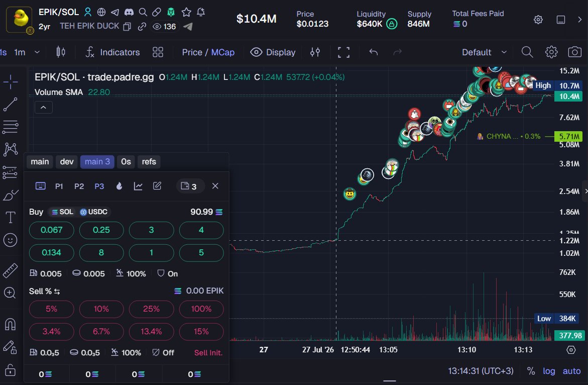Image resolution: width=588 pixels, height=385 pixels.
Task: Click the buy 8 SOL button
Action: [101, 252]
